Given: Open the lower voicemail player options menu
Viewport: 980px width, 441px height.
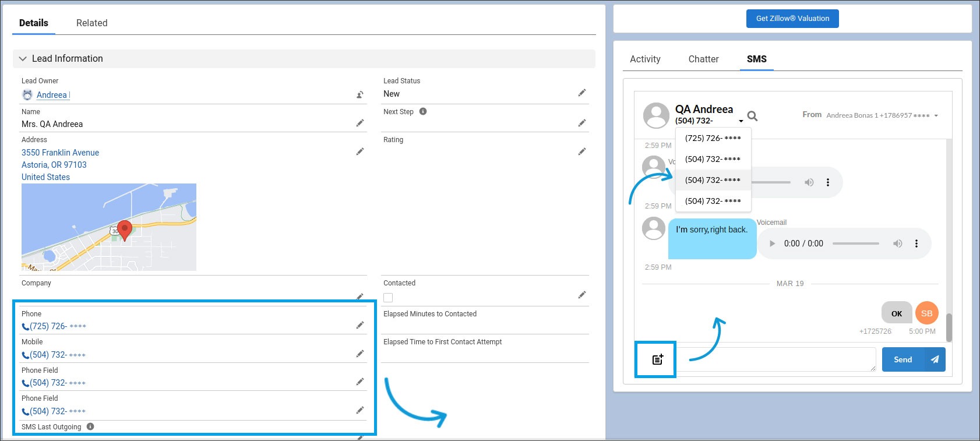Looking at the screenshot, I should 916,244.
